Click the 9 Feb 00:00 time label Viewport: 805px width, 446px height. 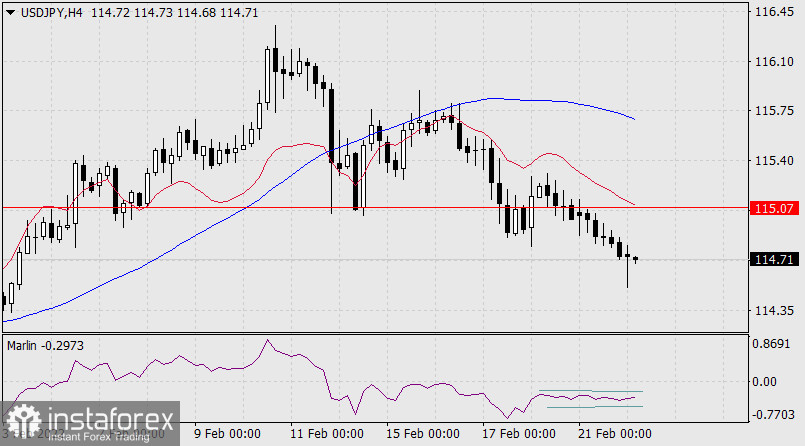point(227,434)
